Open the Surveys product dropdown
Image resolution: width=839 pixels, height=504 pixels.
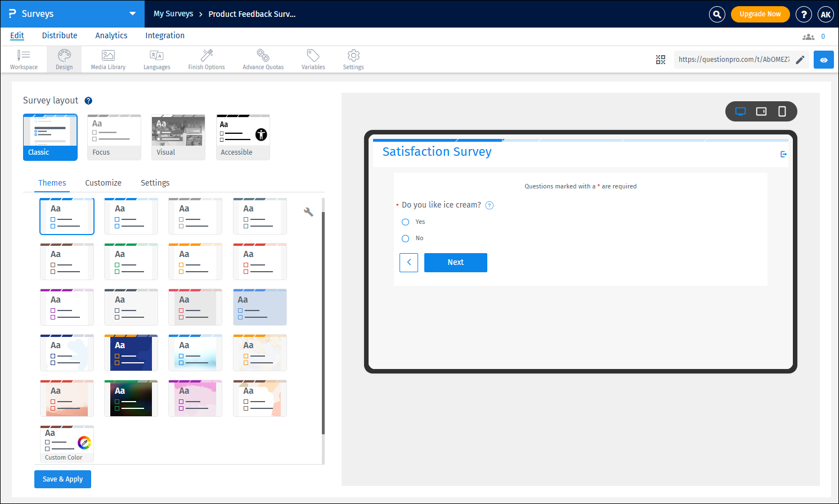coord(132,13)
